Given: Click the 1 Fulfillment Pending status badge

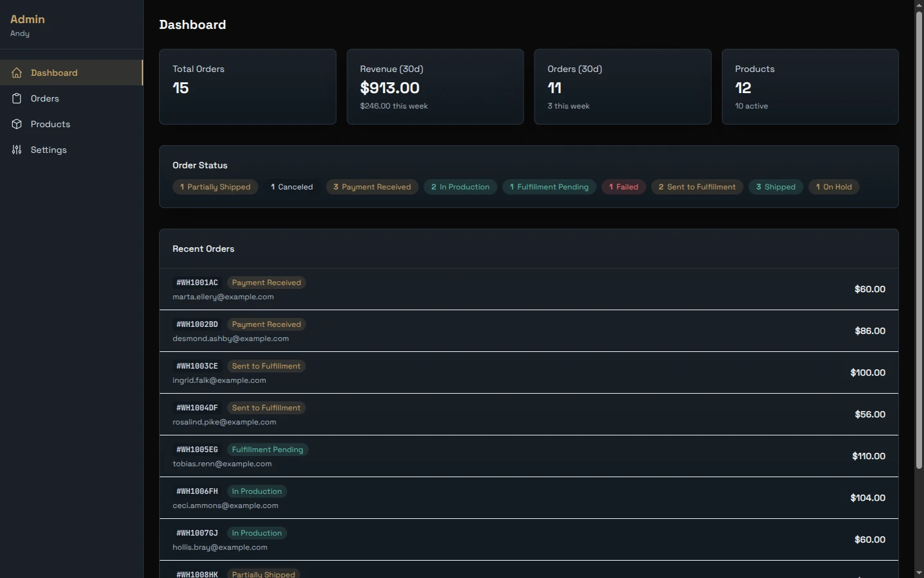Looking at the screenshot, I should (x=549, y=187).
